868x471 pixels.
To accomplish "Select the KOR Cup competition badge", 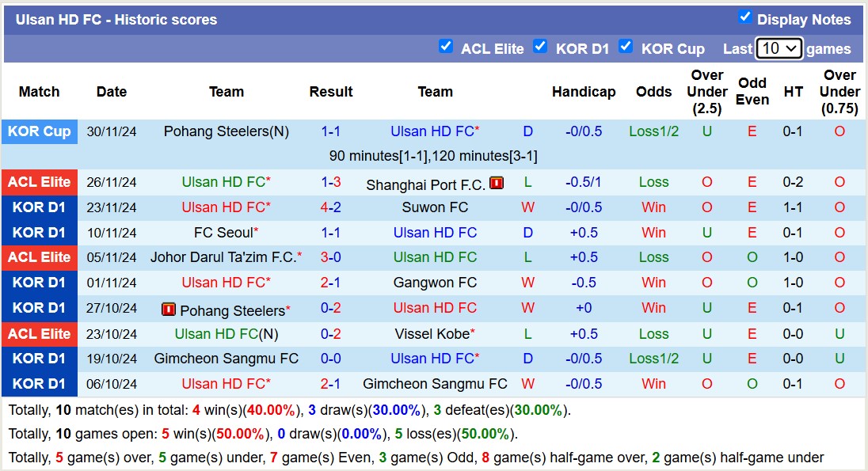I will pyautogui.click(x=40, y=131).
